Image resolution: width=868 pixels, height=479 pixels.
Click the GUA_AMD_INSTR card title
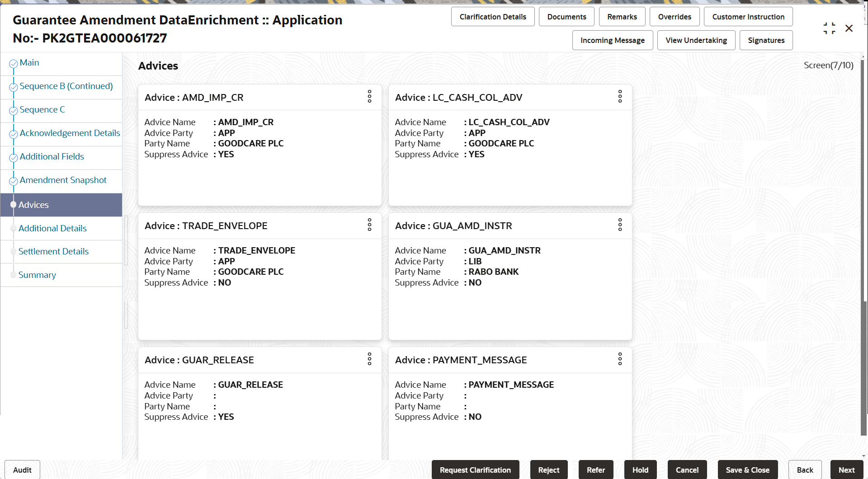[x=453, y=226]
